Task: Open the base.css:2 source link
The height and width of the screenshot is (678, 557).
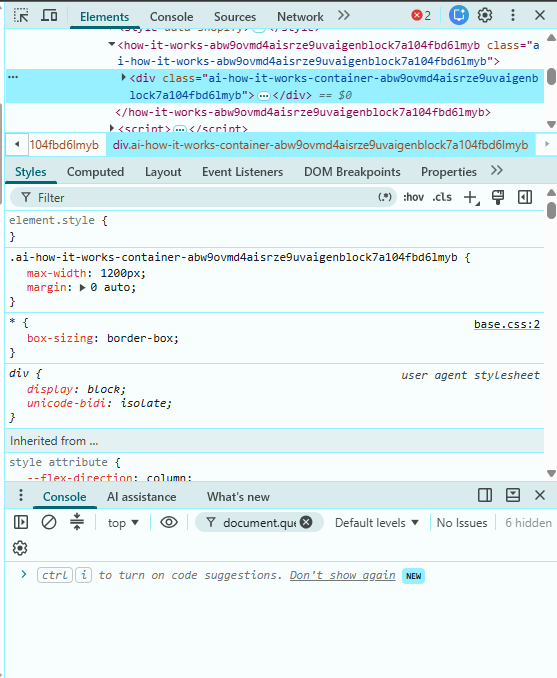Action: click(507, 324)
